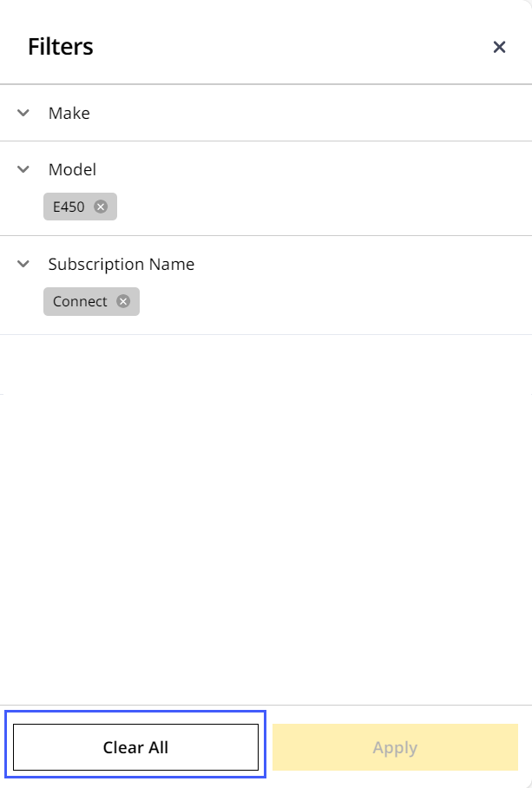Expand the Make filter chevron

[23, 113]
